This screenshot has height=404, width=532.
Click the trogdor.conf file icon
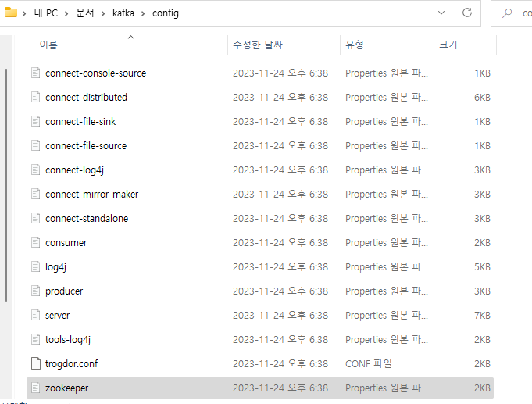[36, 363]
